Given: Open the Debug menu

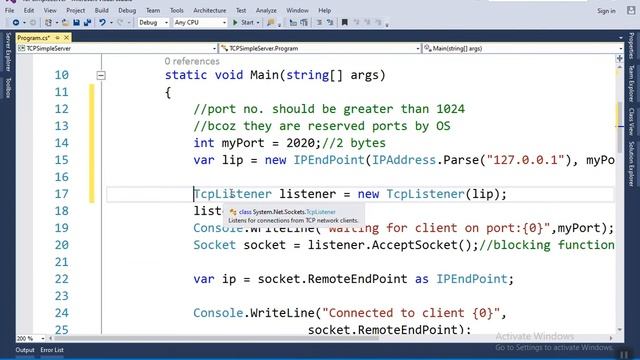Looking at the screenshot, I should [127, 10].
